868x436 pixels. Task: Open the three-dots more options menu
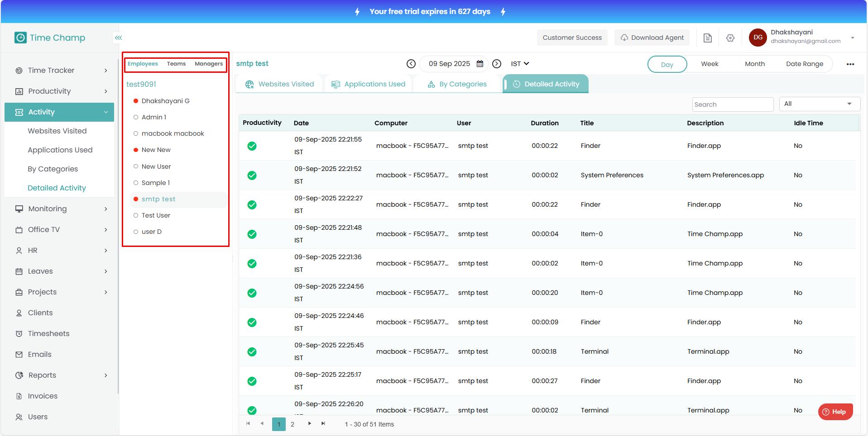point(850,64)
